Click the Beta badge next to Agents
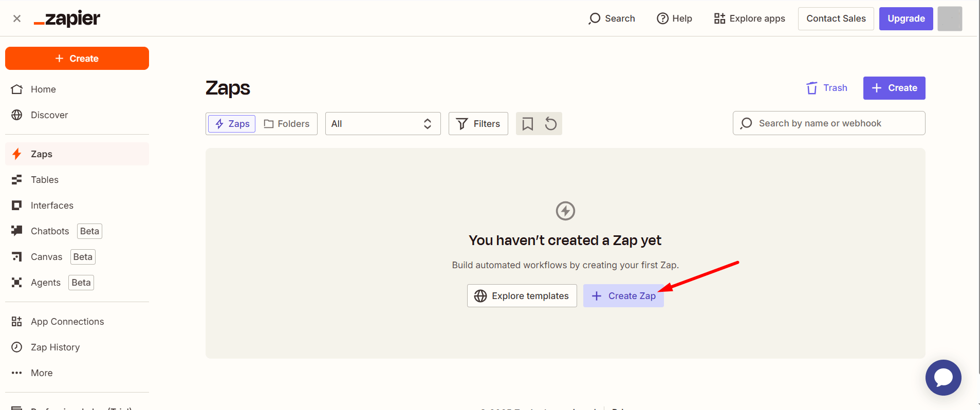 (x=81, y=283)
